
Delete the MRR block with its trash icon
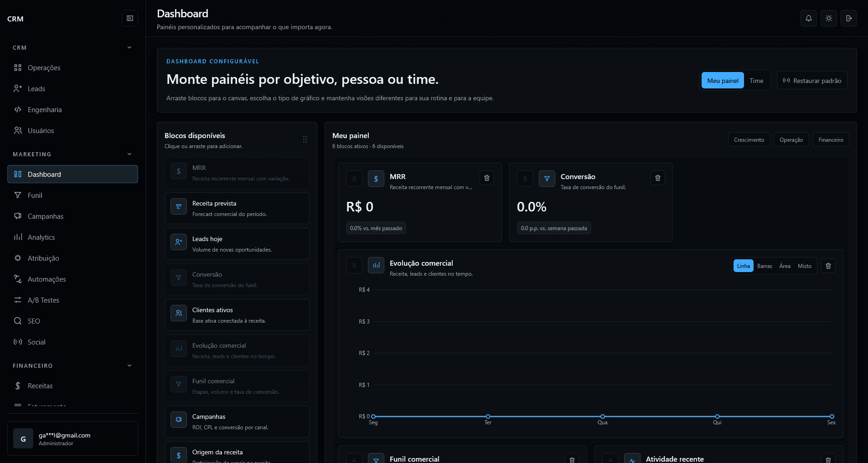pyautogui.click(x=486, y=178)
